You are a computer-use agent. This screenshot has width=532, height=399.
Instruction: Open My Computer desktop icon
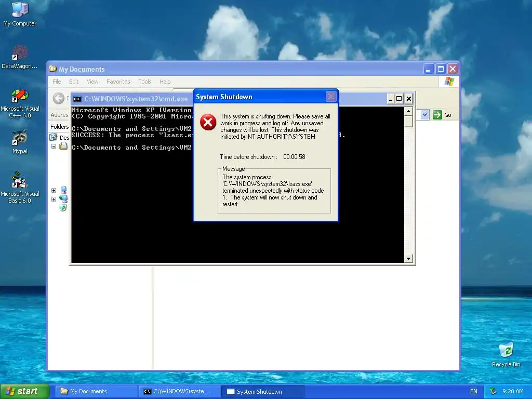click(20, 14)
